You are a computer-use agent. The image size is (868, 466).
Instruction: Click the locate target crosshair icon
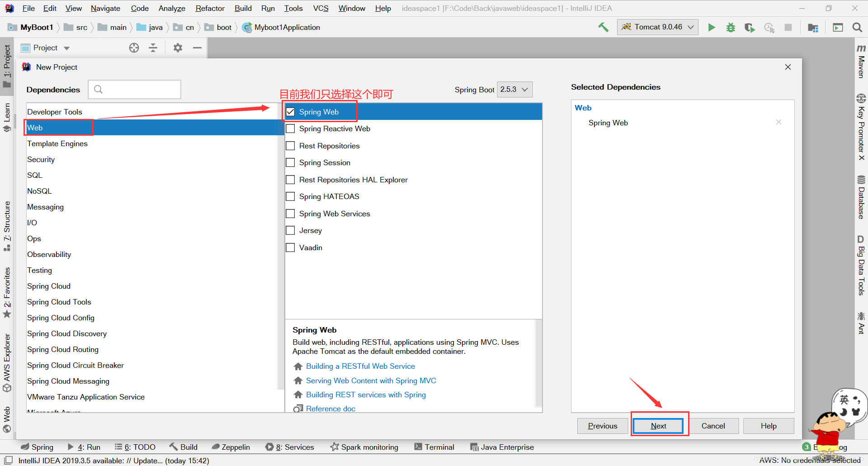pyautogui.click(x=134, y=48)
